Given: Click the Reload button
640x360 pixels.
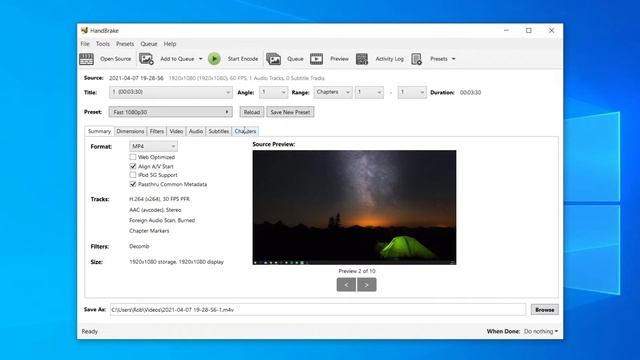Looking at the screenshot, I should 252,112.
